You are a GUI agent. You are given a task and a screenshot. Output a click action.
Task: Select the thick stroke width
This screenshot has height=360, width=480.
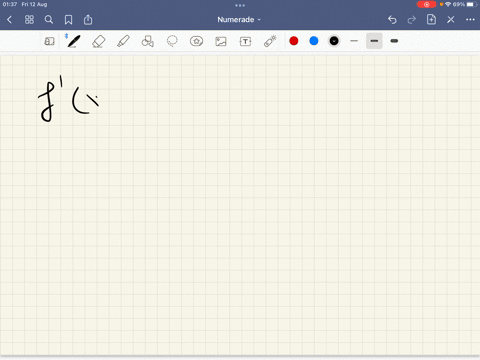[394, 41]
